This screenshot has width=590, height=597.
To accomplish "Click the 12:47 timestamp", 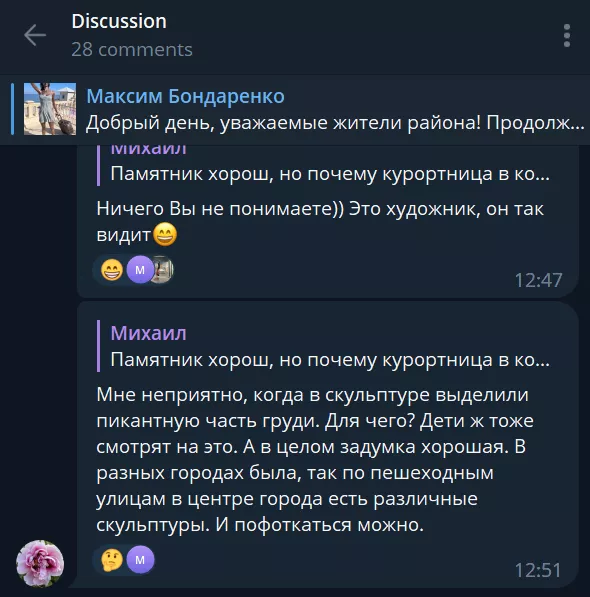I will click(538, 280).
